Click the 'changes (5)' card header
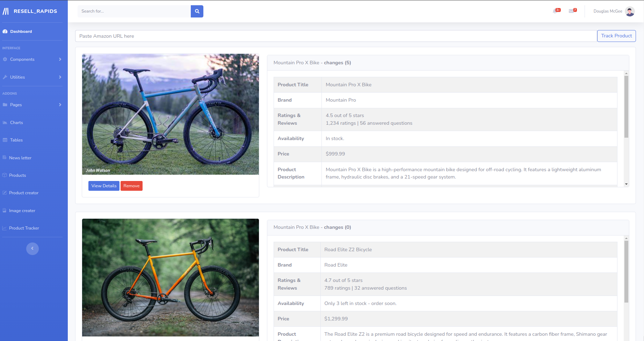 448,63
